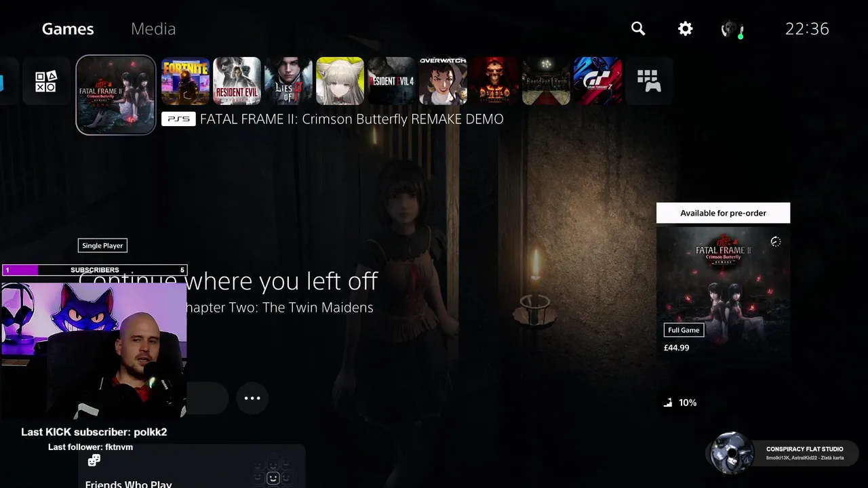Select the Lies of P tile
868x488 pixels.
coord(289,81)
